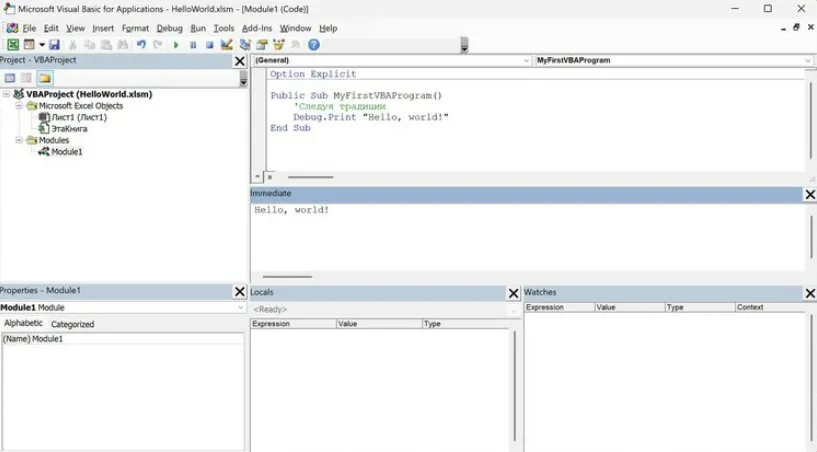This screenshot has height=452, width=817.
Task: Open Visual Basic Help question mark icon
Action: [x=314, y=45]
